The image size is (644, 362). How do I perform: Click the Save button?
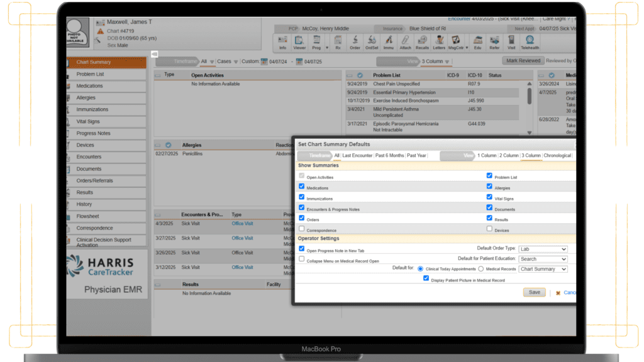point(534,292)
